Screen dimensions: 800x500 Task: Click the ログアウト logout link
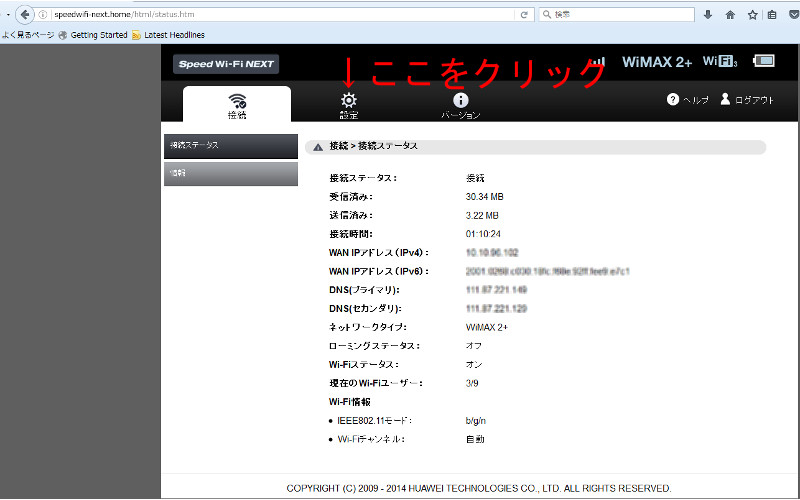747,99
